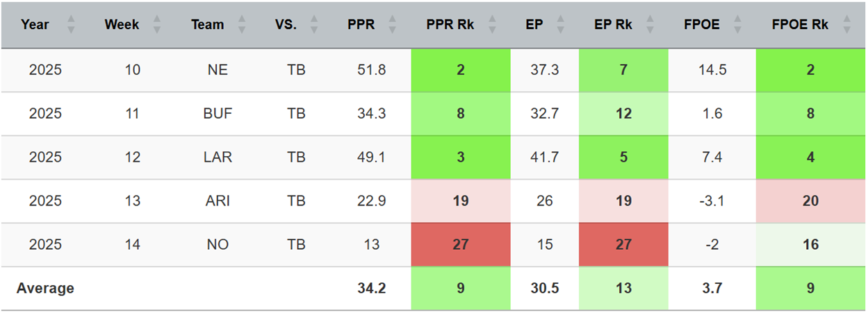This screenshot has height=313, width=868.
Task: Click the sort arrows beside PPR header
Action: pos(393,25)
